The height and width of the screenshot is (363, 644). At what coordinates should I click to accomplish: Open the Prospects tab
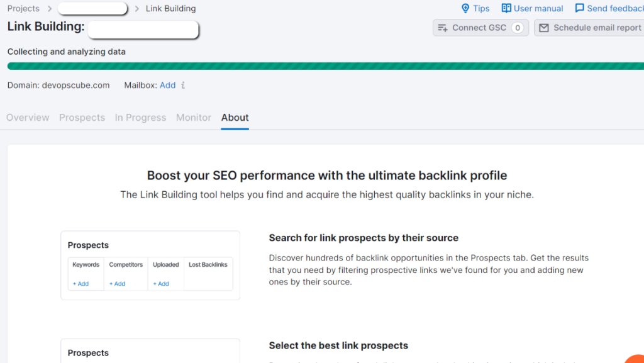click(x=82, y=117)
